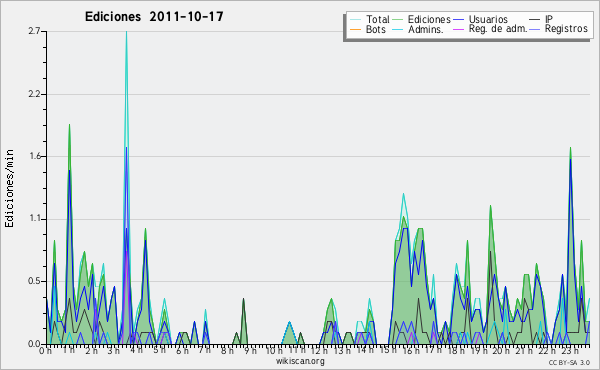
Task: Click the 23 h x-axis label
Action: 569,351
